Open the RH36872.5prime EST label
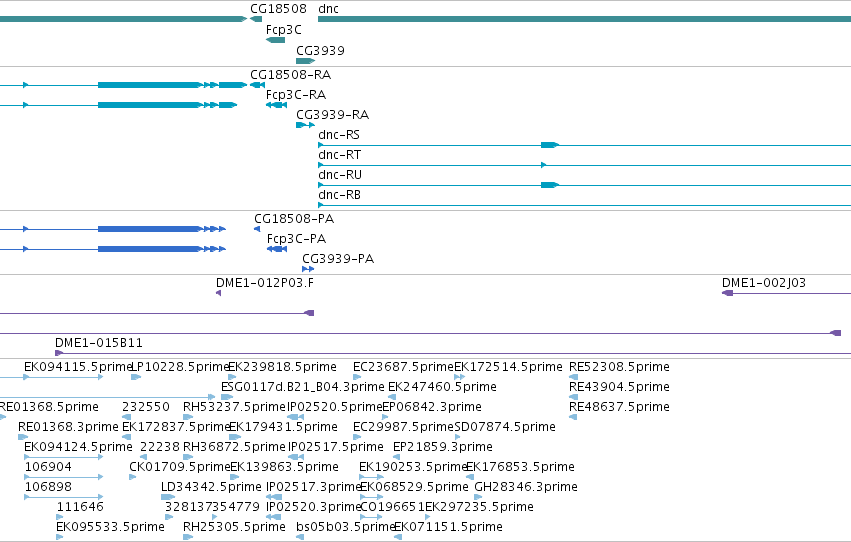The height and width of the screenshot is (542, 851). [234, 447]
